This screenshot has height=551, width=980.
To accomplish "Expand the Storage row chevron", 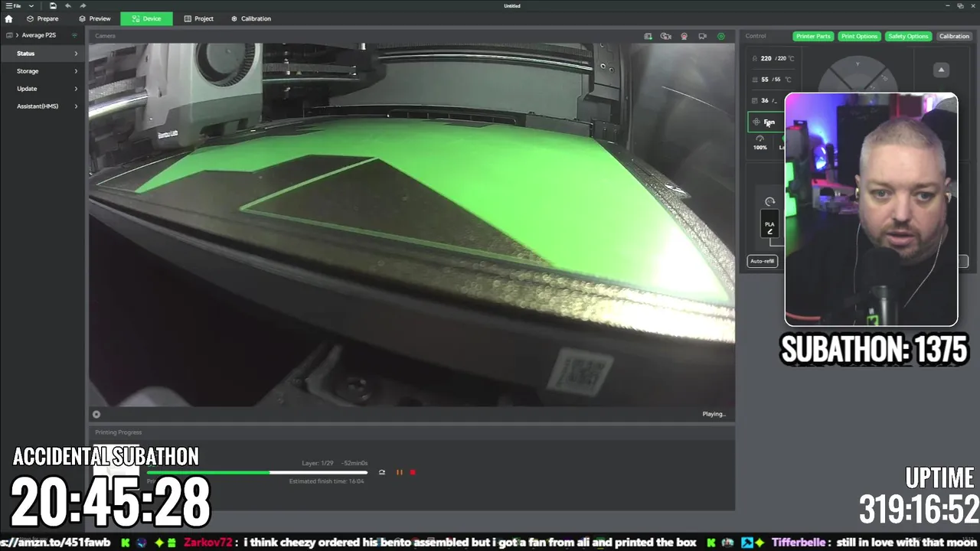I will [76, 71].
